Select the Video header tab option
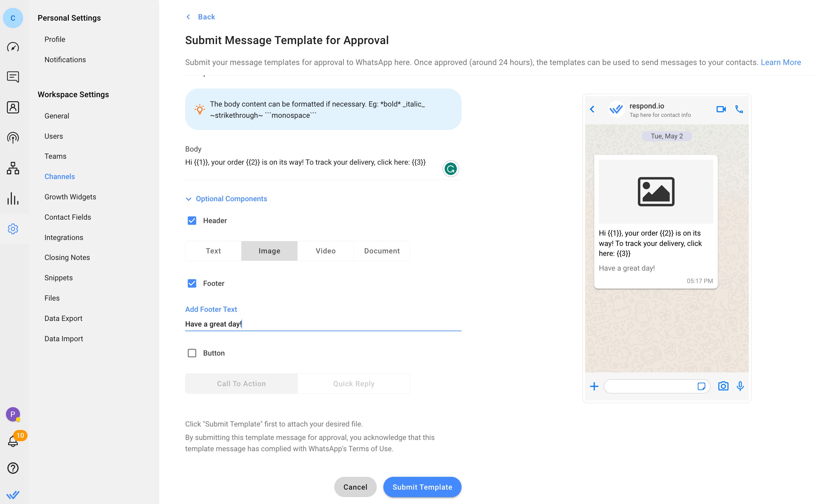 (326, 251)
